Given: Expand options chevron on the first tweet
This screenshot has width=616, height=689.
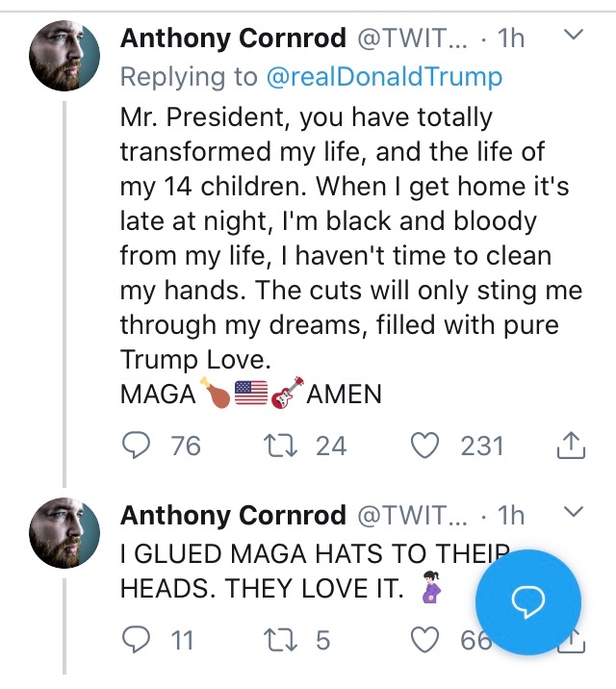Looking at the screenshot, I should [572, 37].
